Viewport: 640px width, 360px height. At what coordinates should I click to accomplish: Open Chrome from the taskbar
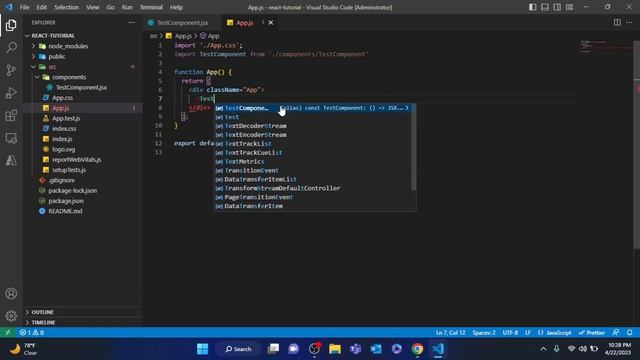point(417,349)
